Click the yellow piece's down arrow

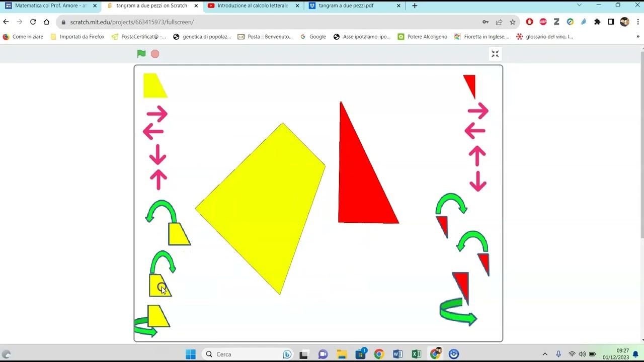157,154
